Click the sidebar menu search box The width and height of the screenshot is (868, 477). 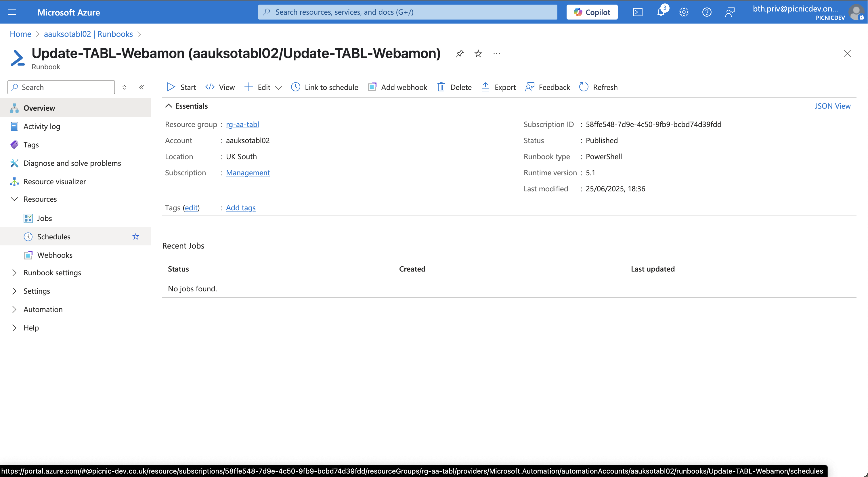pyautogui.click(x=61, y=87)
